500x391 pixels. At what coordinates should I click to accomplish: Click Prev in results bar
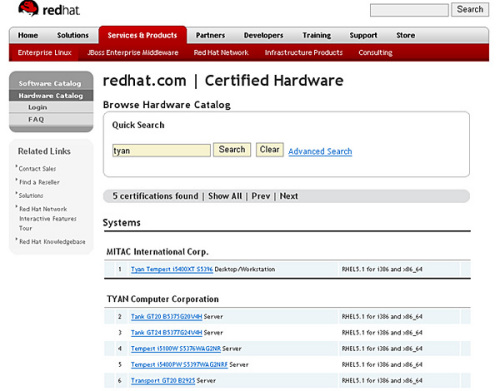click(x=261, y=196)
